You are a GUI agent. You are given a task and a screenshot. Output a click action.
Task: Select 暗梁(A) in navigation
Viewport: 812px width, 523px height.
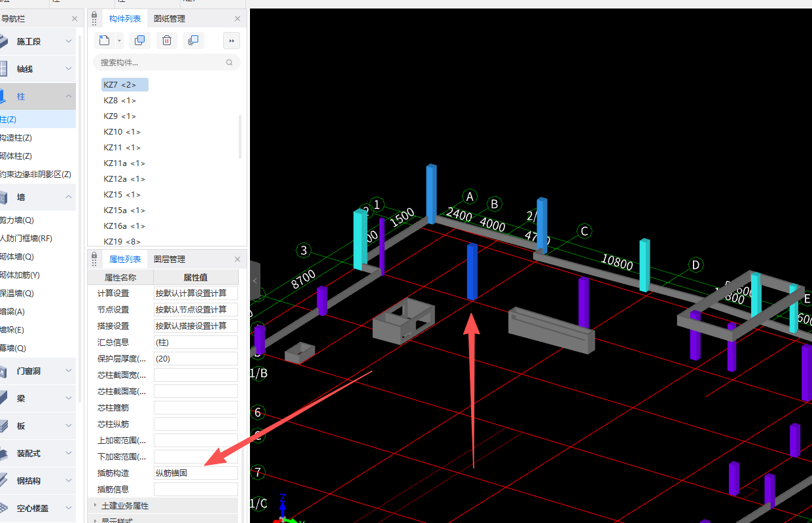click(x=12, y=312)
